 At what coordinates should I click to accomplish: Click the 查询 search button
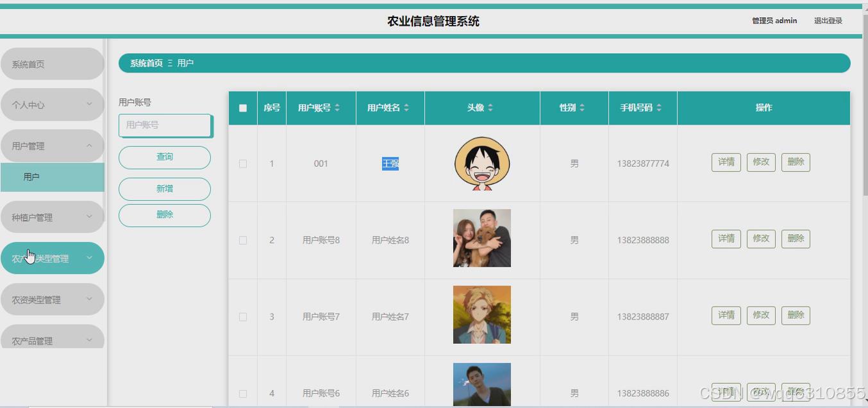(165, 157)
